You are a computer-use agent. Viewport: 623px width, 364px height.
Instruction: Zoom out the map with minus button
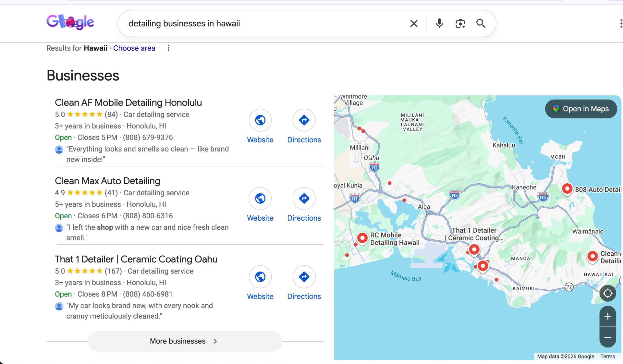click(608, 337)
